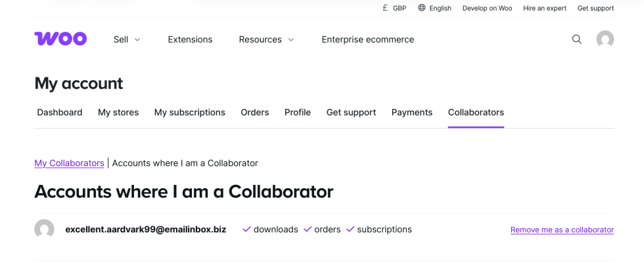Click the subscriptions permission checkmark

[x=350, y=230]
